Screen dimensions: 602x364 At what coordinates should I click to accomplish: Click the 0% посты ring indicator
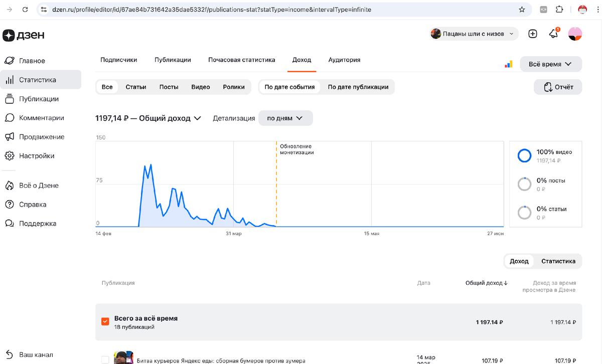[x=524, y=185]
